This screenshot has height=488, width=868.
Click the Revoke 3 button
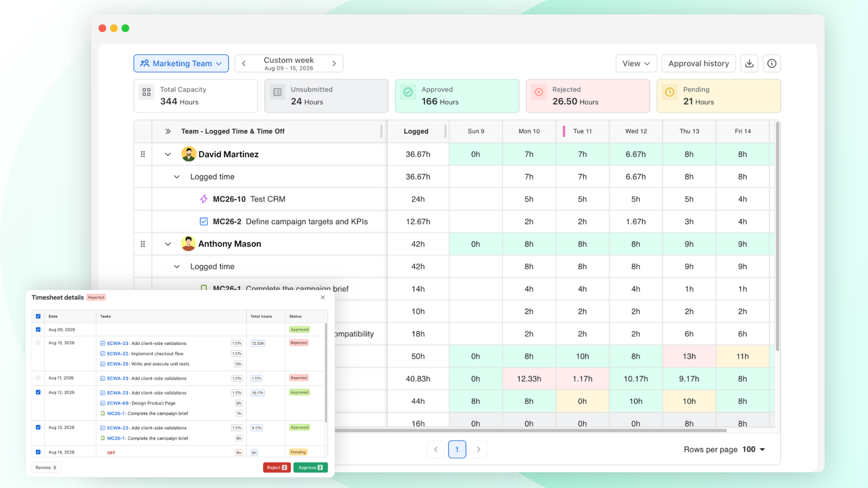pos(46,467)
